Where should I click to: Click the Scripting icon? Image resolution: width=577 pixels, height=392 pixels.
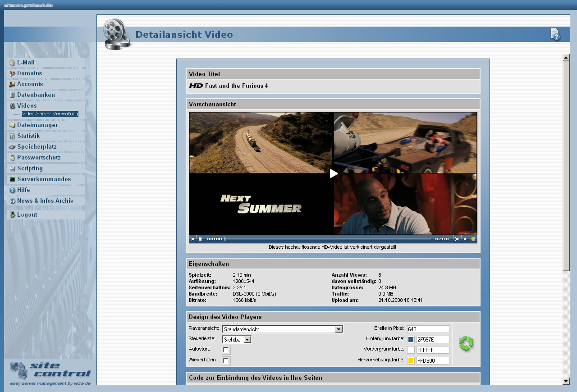(12, 169)
